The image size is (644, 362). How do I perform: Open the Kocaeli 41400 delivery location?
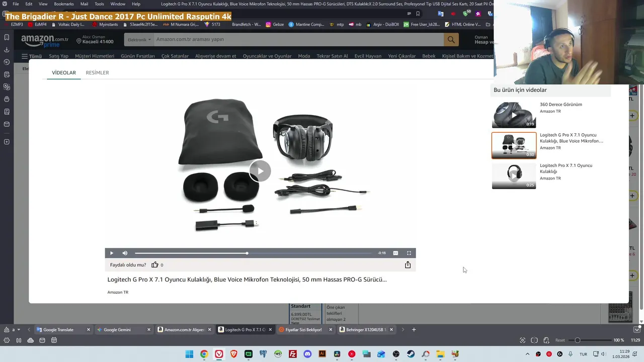(x=95, y=40)
